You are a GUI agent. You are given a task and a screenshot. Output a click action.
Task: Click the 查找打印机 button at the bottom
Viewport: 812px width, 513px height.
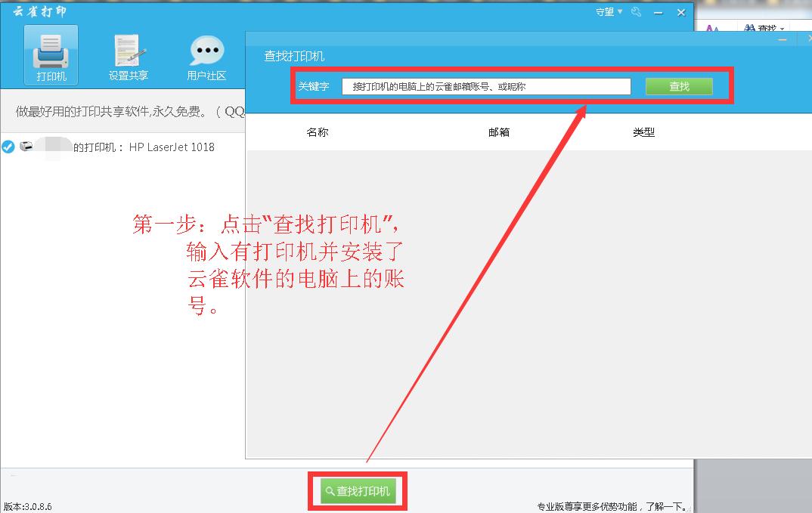point(357,490)
